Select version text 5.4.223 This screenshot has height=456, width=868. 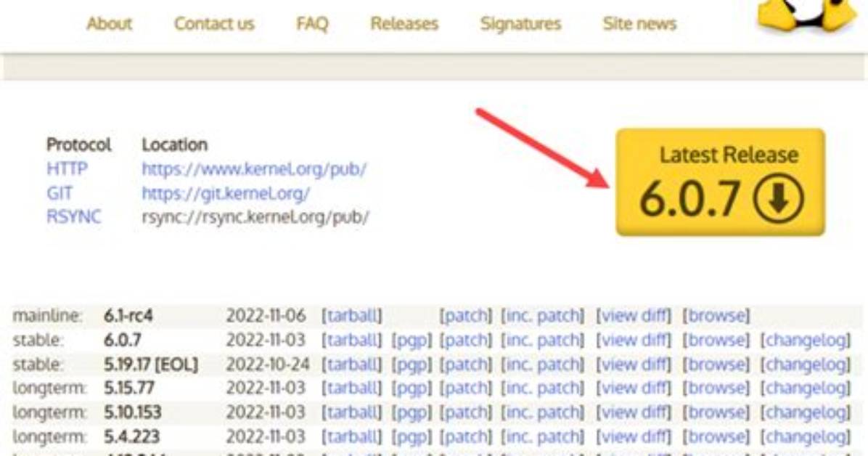[132, 436]
